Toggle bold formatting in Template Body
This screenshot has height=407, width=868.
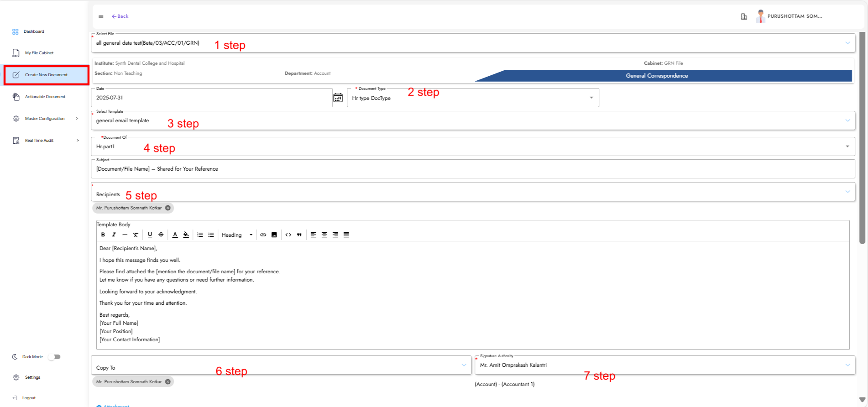coord(103,235)
